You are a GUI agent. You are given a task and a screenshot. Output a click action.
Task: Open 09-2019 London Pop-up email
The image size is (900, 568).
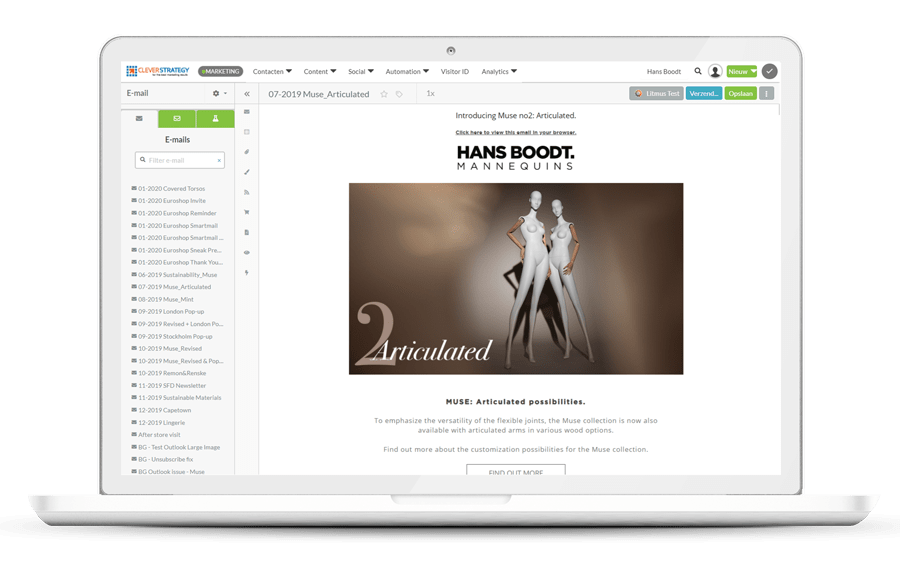[x=170, y=312]
